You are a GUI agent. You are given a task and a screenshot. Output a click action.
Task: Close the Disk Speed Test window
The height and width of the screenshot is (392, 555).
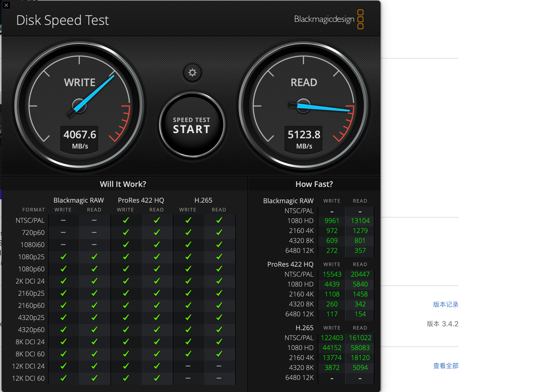tap(6, 5)
